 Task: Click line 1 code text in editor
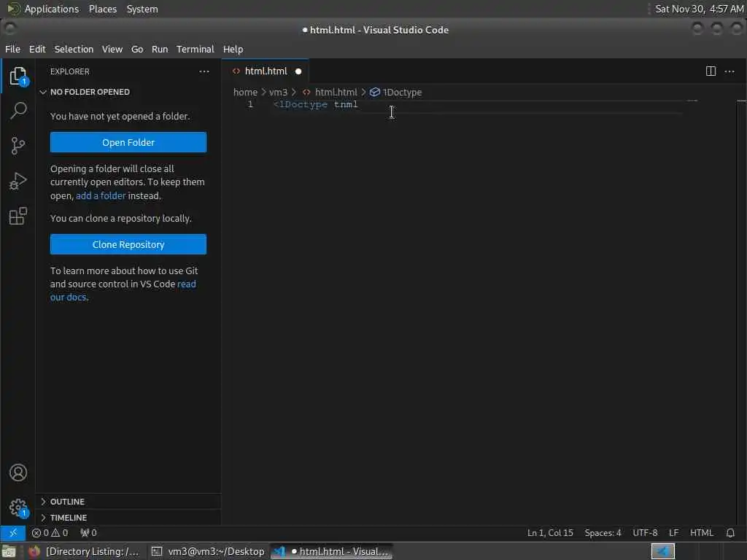[x=315, y=104]
